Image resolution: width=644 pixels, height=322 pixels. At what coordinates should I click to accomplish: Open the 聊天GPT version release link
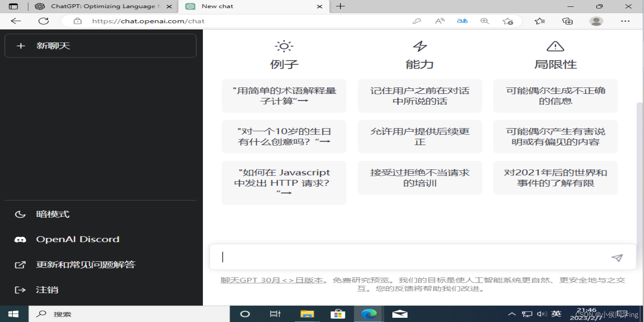click(272, 280)
